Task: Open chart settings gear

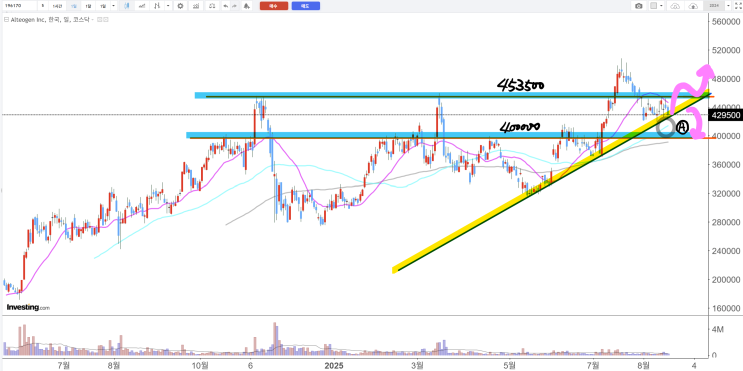Action: pos(180,6)
